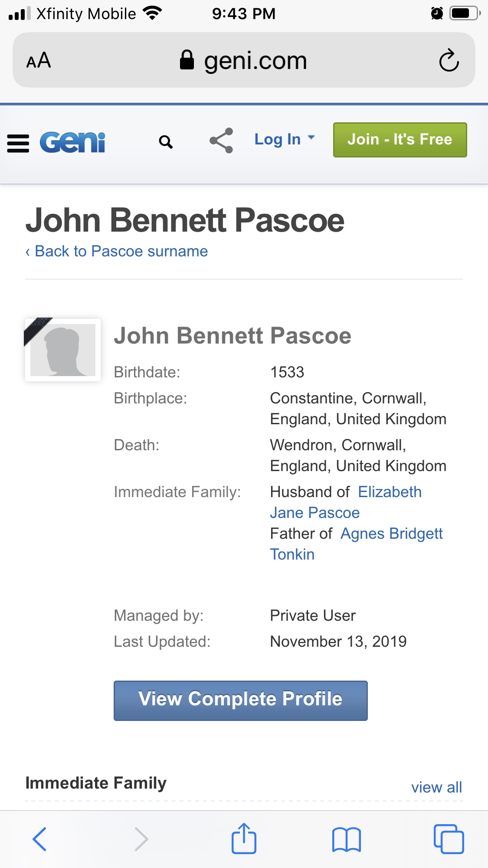Image resolution: width=488 pixels, height=868 pixels.
Task: Go back with Safari back arrow
Action: coord(39,839)
